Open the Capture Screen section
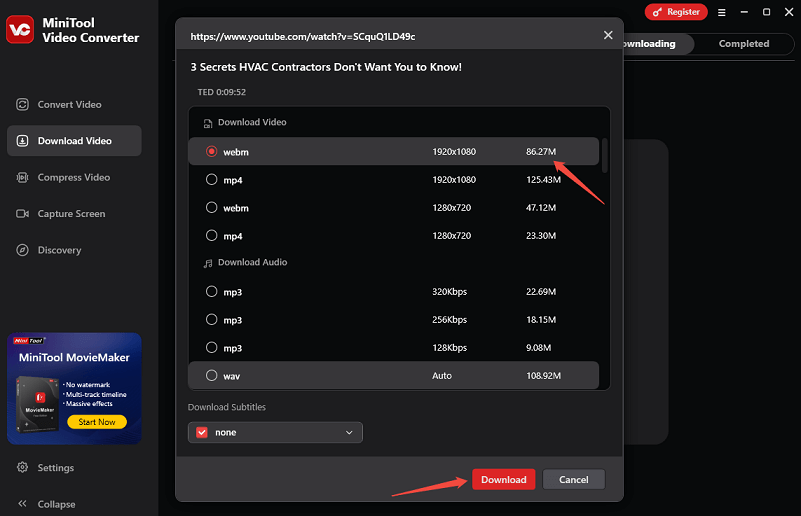801x516 pixels. 75,214
